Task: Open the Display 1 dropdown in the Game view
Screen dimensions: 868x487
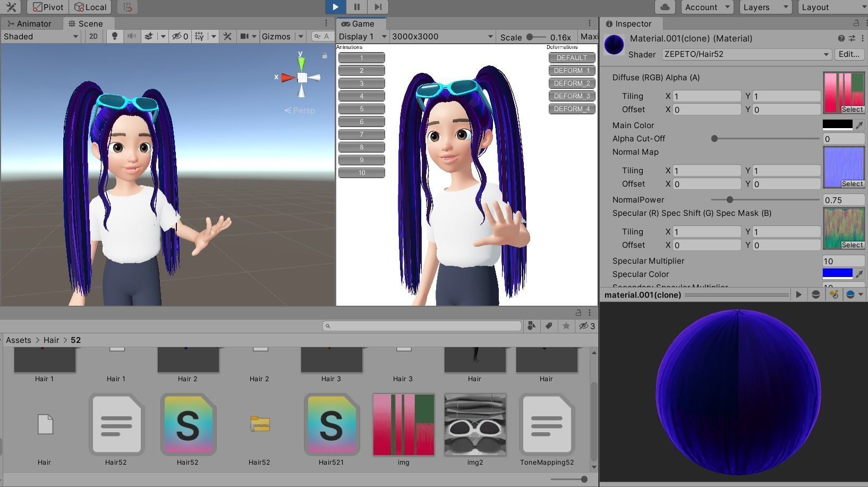Action: pyautogui.click(x=363, y=36)
